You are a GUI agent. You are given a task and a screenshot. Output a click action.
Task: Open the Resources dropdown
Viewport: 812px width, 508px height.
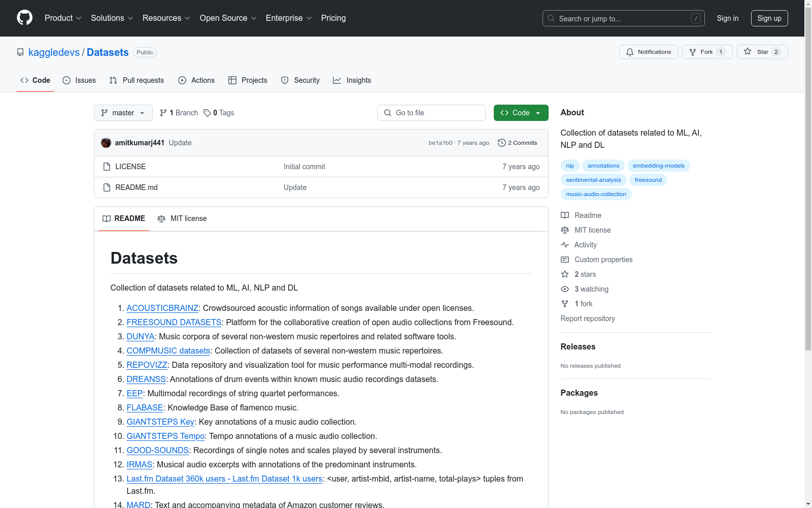click(x=166, y=18)
